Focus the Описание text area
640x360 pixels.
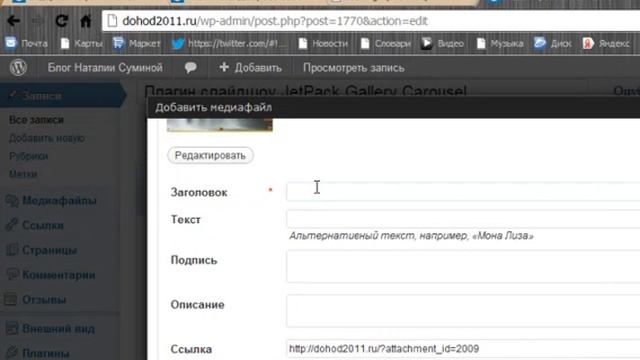pyautogui.click(x=463, y=311)
